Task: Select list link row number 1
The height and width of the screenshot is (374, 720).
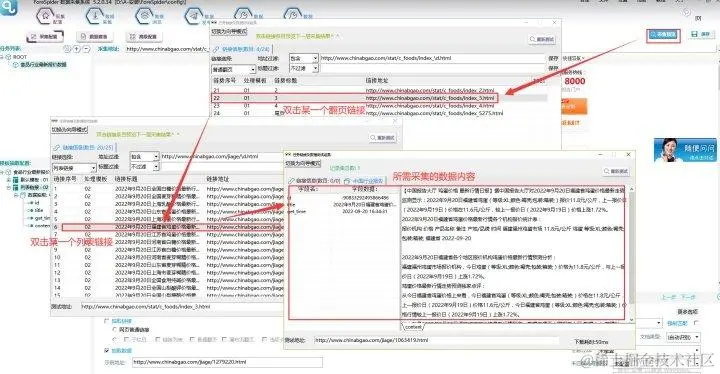Action: click(x=168, y=189)
